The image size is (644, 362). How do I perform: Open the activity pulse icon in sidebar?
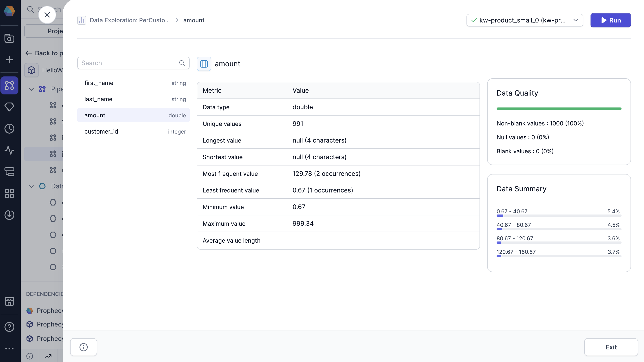click(9, 150)
